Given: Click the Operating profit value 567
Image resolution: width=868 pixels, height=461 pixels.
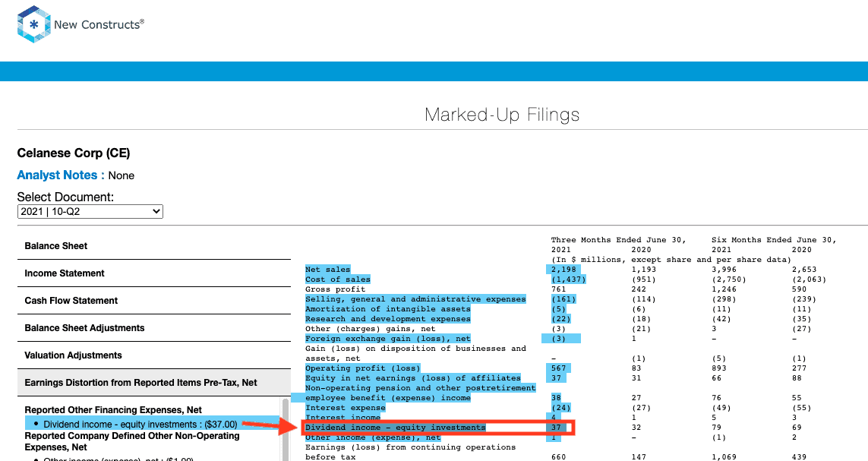Looking at the screenshot, I should 559,368.
